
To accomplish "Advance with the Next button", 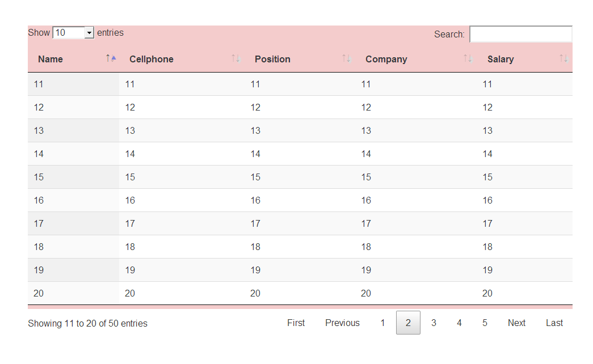I will [x=516, y=323].
